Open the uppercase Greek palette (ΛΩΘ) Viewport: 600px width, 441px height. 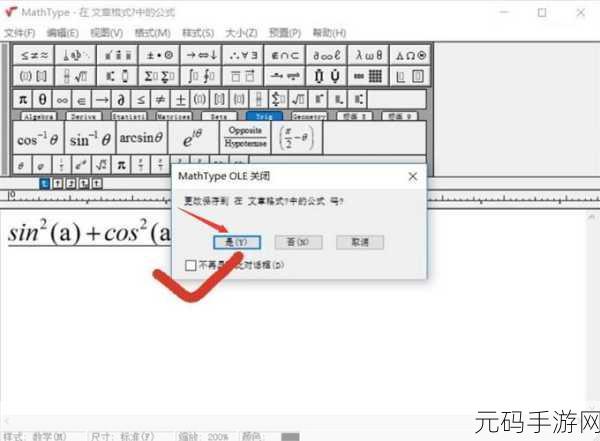click(x=410, y=56)
